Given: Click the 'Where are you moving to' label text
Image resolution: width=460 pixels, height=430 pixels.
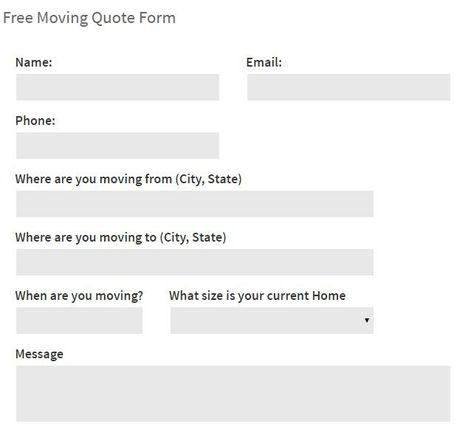Looking at the screenshot, I should point(86,237).
